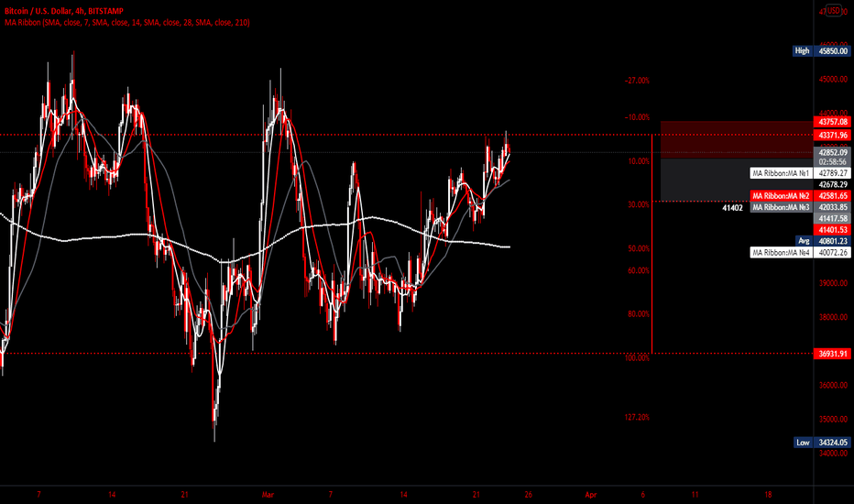Screen dimensions: 854x504
Task: Click 45000.00 on the price scale
Action: coord(833,80)
